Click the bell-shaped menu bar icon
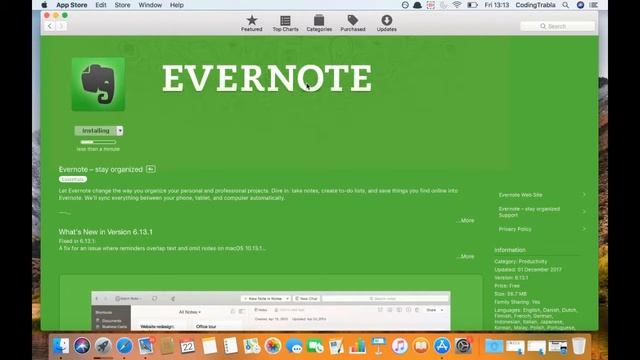Screen dimensions: 640x360 click(x=417, y=5)
